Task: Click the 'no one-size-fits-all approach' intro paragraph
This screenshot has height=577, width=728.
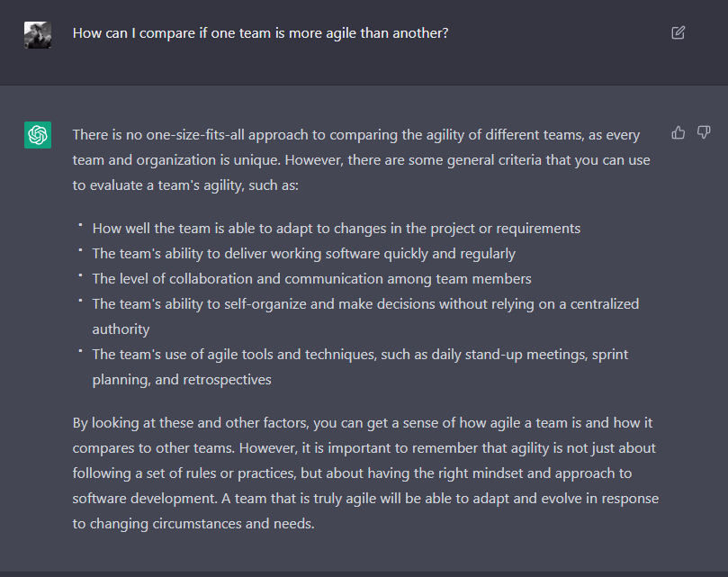Action: pos(355,160)
